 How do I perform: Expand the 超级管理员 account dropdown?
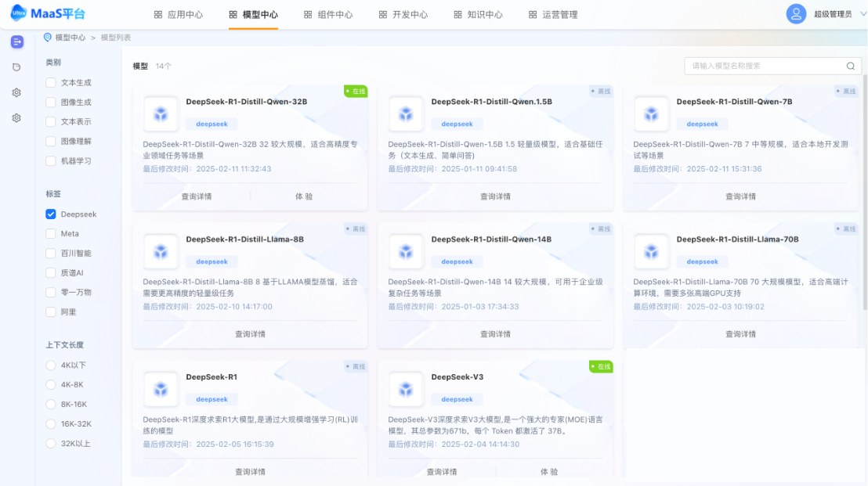pos(863,14)
